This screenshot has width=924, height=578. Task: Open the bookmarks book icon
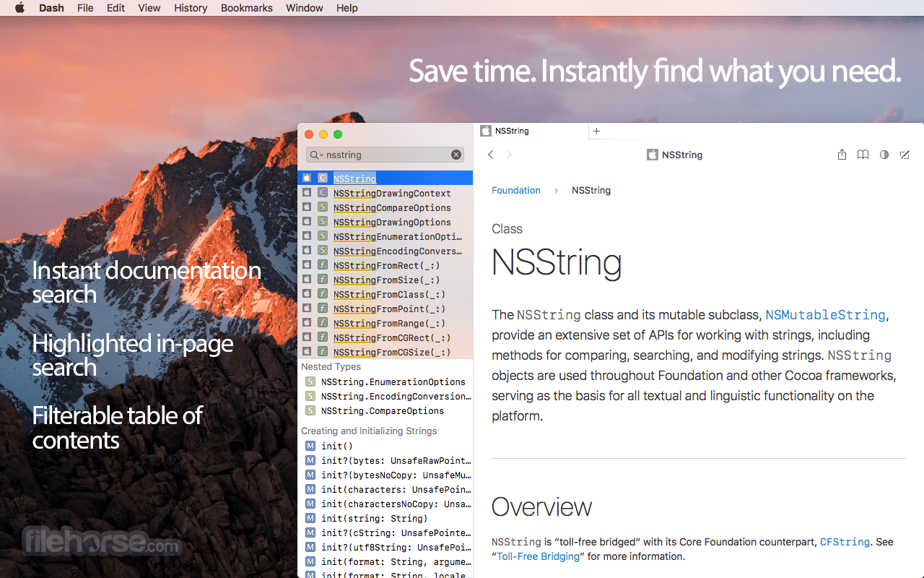(863, 155)
